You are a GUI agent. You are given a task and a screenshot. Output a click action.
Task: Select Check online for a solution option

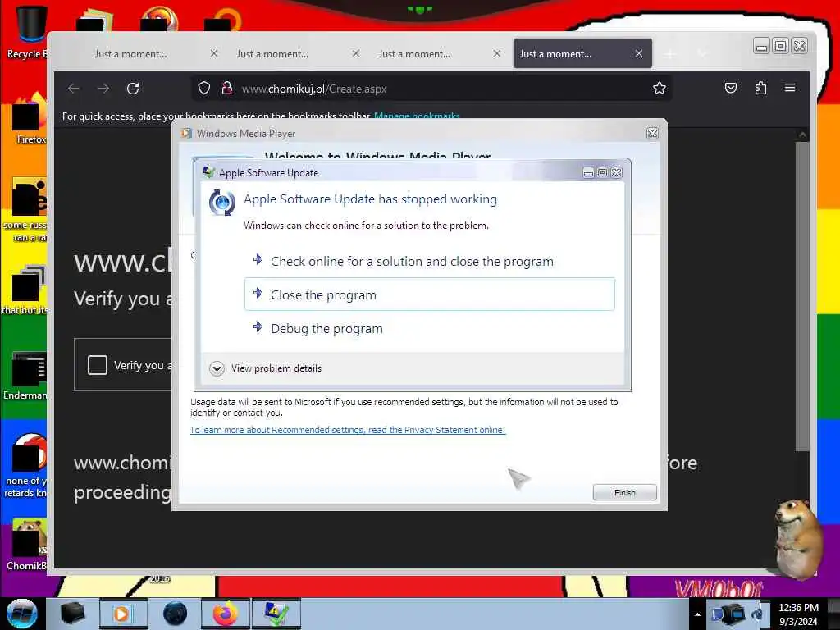click(430, 262)
